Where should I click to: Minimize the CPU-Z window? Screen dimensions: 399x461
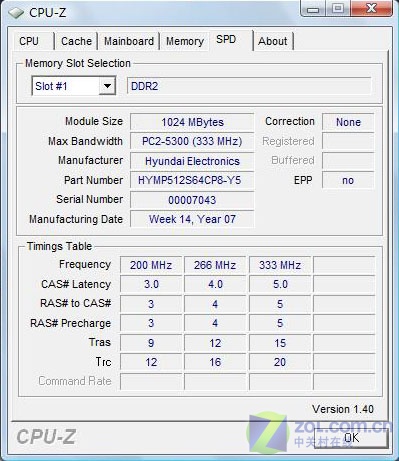tap(313, 9)
